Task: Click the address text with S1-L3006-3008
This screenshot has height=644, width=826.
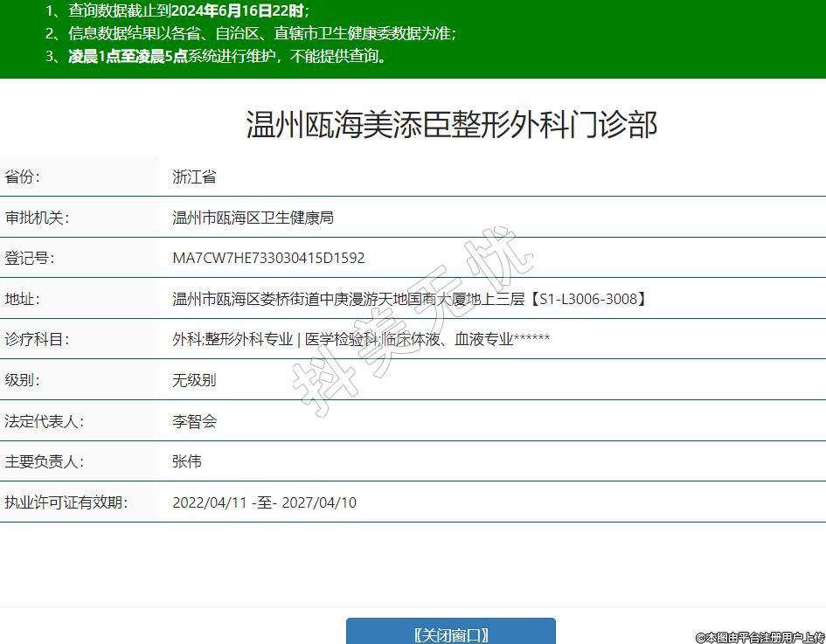Action: point(409,299)
